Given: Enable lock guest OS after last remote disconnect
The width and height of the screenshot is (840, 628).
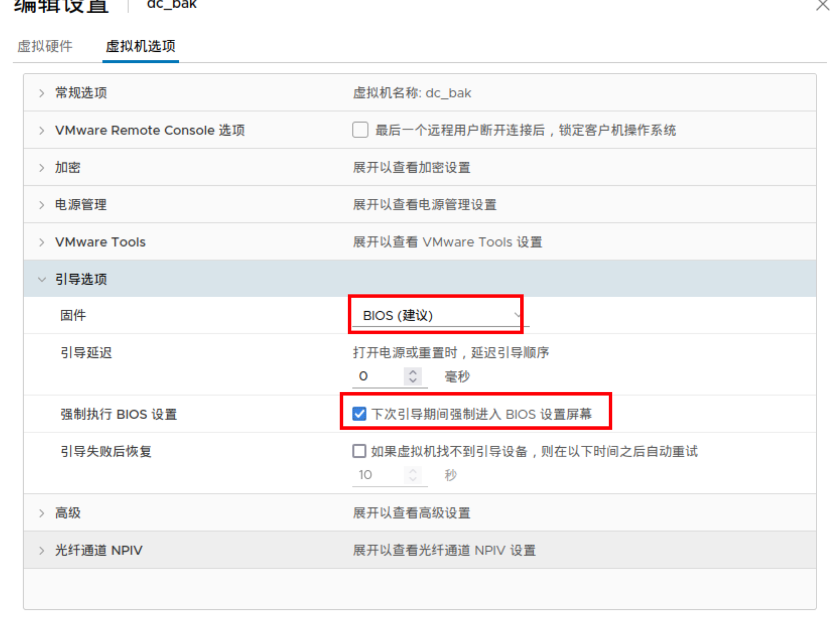Looking at the screenshot, I should click(360, 130).
